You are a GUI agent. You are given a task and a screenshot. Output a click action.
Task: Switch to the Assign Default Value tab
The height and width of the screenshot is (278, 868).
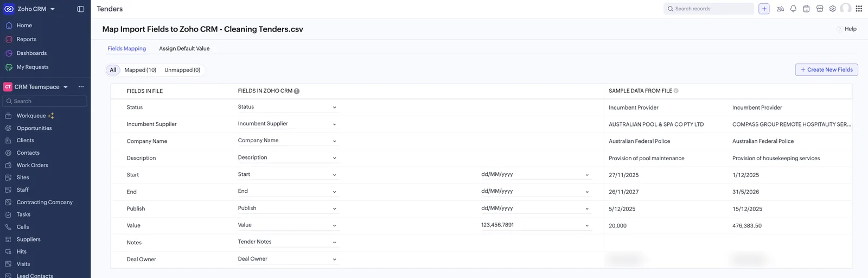pos(184,48)
